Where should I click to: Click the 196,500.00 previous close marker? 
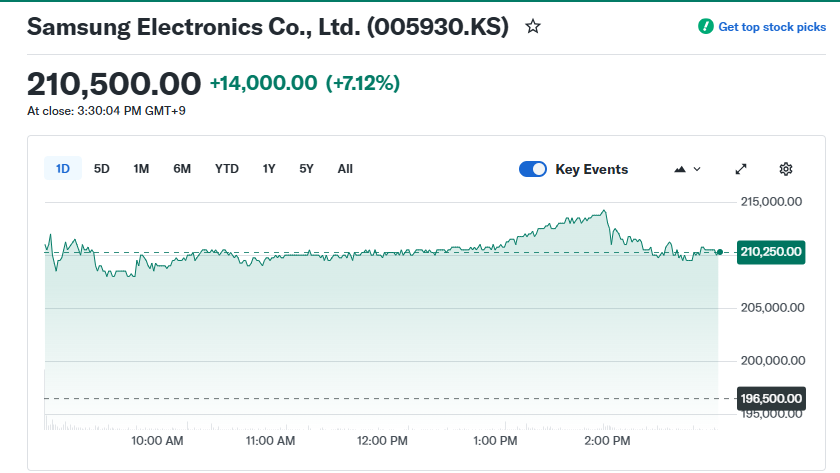click(771, 399)
